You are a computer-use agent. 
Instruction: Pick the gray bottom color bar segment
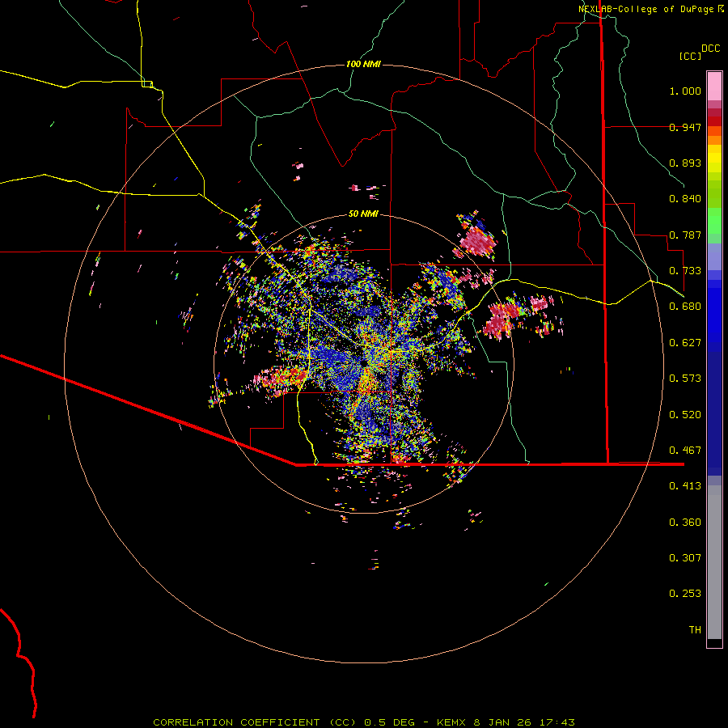click(714, 562)
